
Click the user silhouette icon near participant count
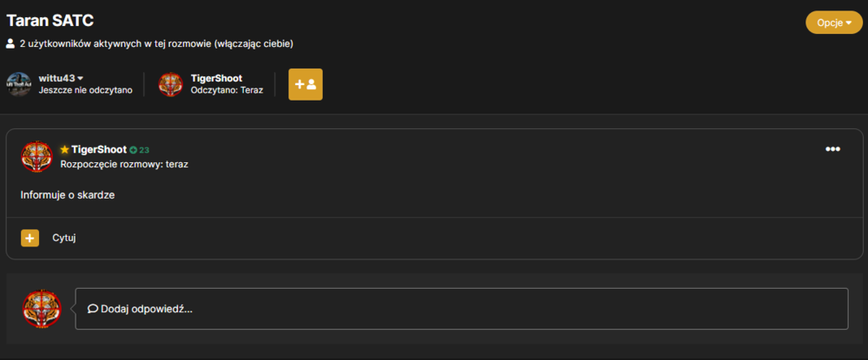click(10, 43)
